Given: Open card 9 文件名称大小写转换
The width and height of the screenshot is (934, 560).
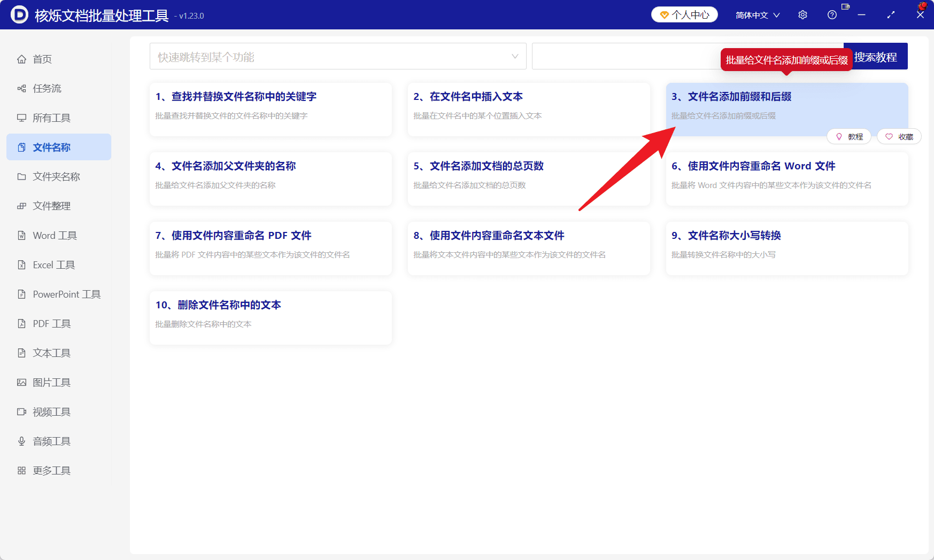Looking at the screenshot, I should click(x=787, y=248).
